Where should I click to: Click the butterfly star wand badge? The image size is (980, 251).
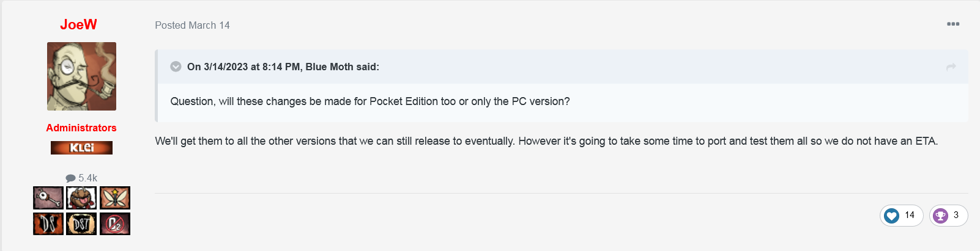pyautogui.click(x=115, y=198)
